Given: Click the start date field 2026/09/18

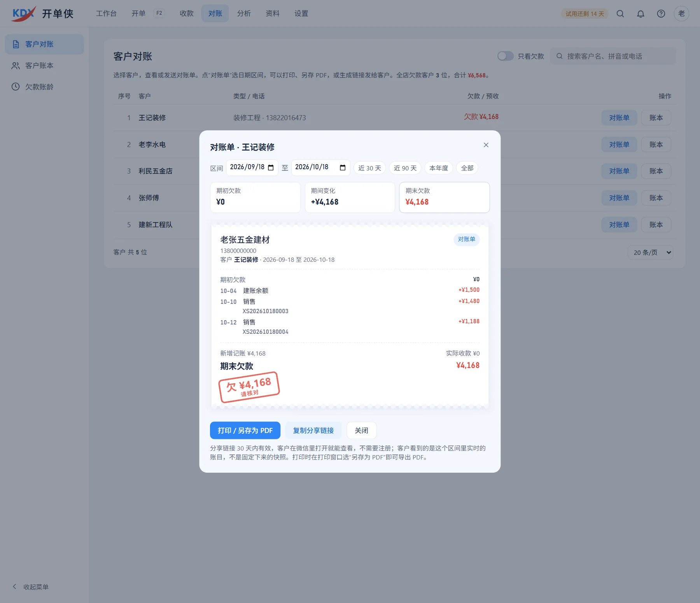Looking at the screenshot, I should [x=252, y=168].
